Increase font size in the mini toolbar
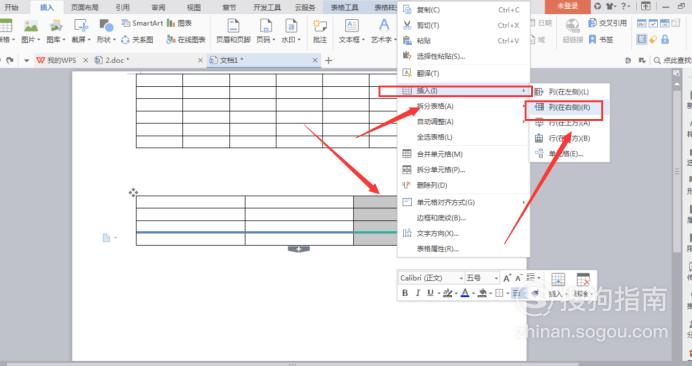692x366 pixels. click(x=507, y=278)
